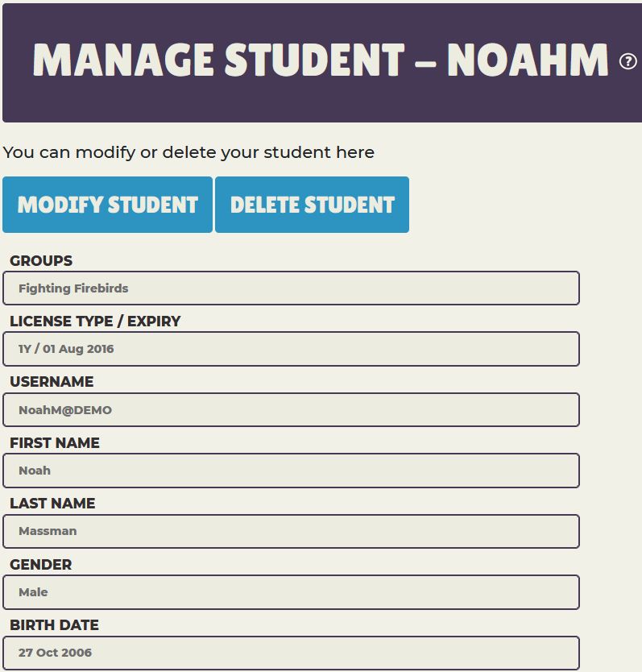Click the Birth Date field showing 27 Oct 2006

(290, 653)
